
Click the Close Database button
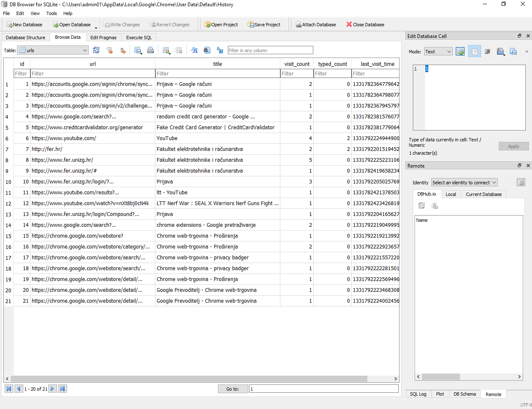point(365,25)
